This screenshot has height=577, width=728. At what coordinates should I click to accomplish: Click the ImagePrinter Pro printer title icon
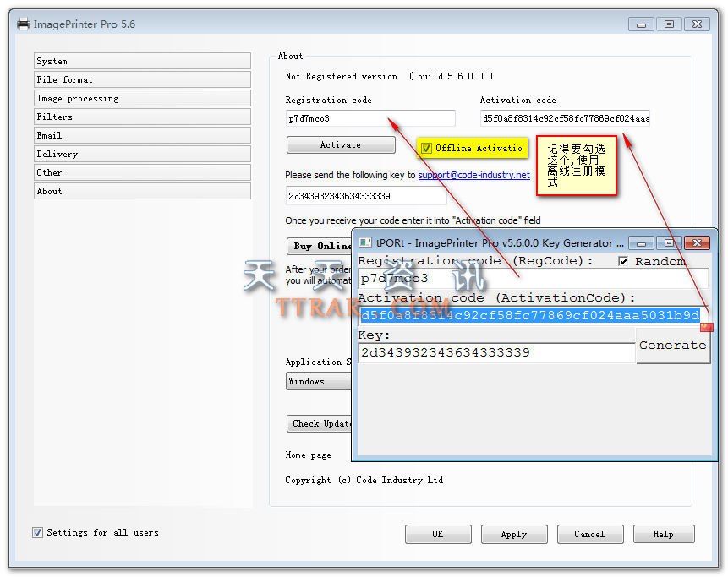click(x=24, y=24)
